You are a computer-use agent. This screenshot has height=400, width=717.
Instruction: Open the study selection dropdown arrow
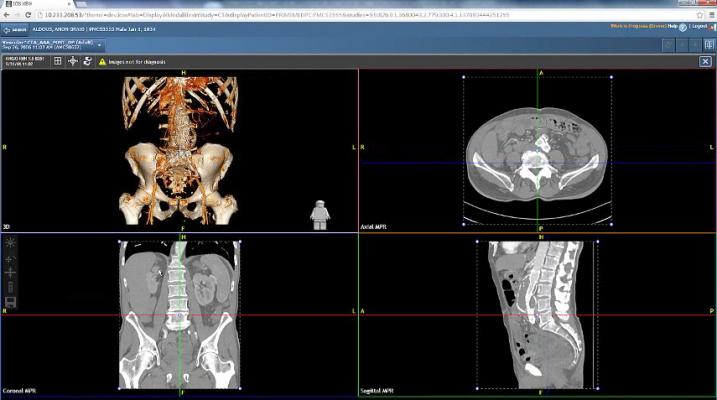[x=101, y=45]
